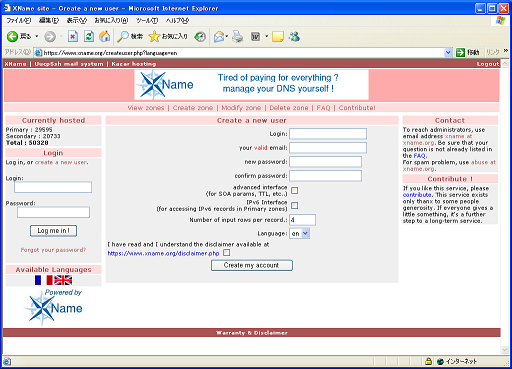Stop loading with the red X icon
512x369 pixels.
pos(73,36)
